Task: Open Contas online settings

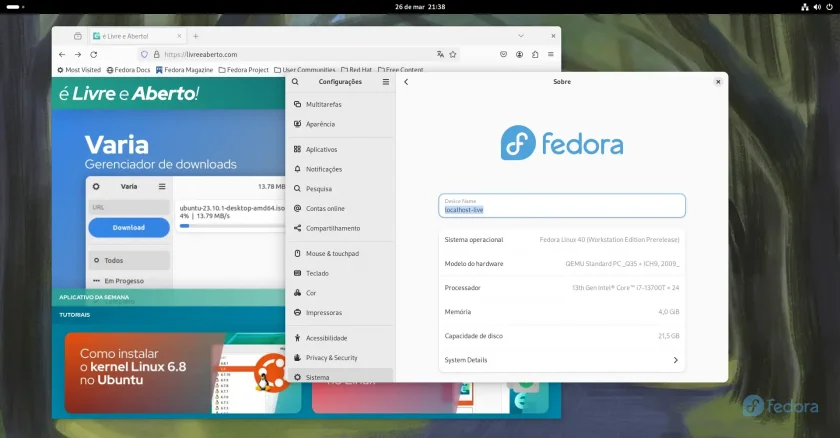Action: point(341,209)
